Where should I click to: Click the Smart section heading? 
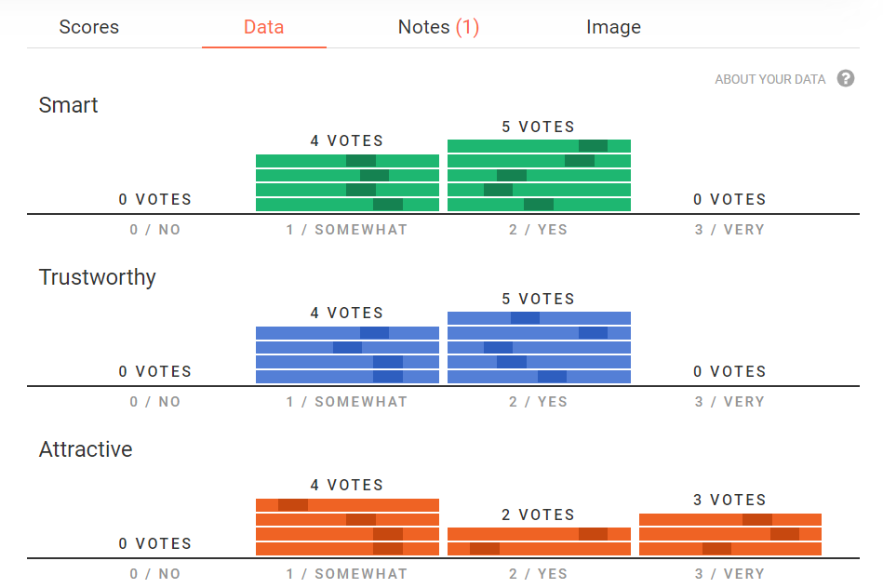point(69,105)
